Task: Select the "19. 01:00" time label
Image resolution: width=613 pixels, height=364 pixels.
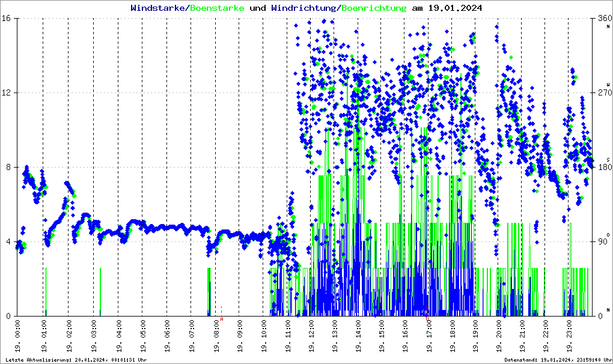Action: [44, 336]
